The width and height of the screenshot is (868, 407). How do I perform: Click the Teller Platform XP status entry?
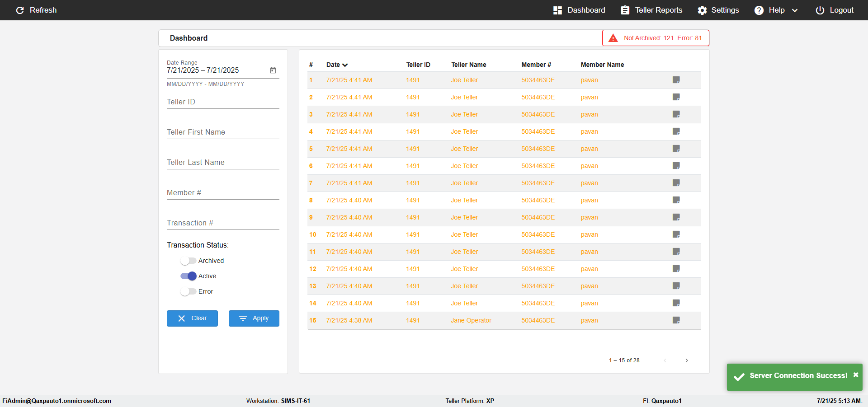click(x=470, y=401)
